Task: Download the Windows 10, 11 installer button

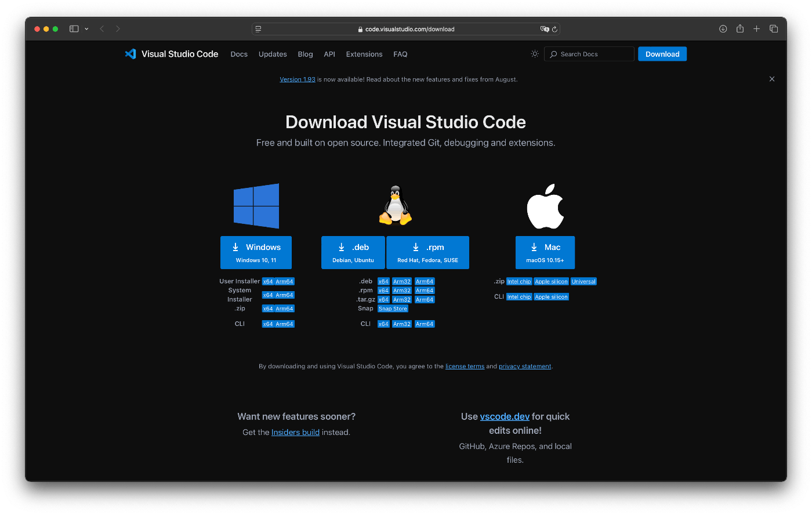Action: coord(256,252)
